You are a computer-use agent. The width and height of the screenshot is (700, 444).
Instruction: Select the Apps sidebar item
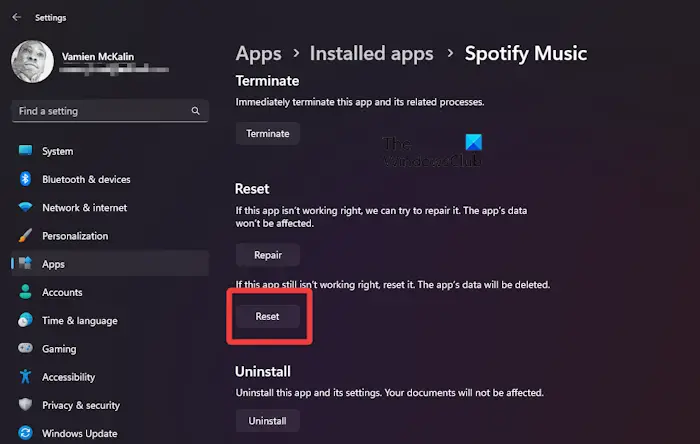110,264
